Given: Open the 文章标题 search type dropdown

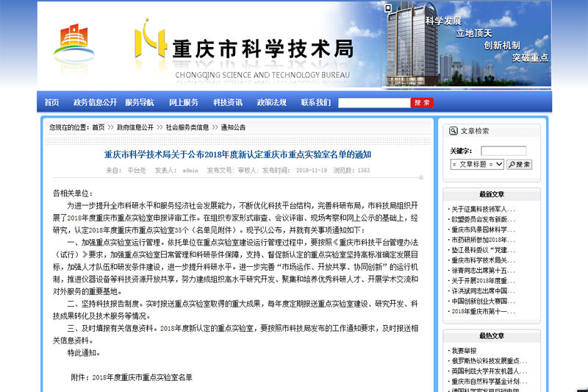Looking at the screenshot, I should click(x=477, y=165).
